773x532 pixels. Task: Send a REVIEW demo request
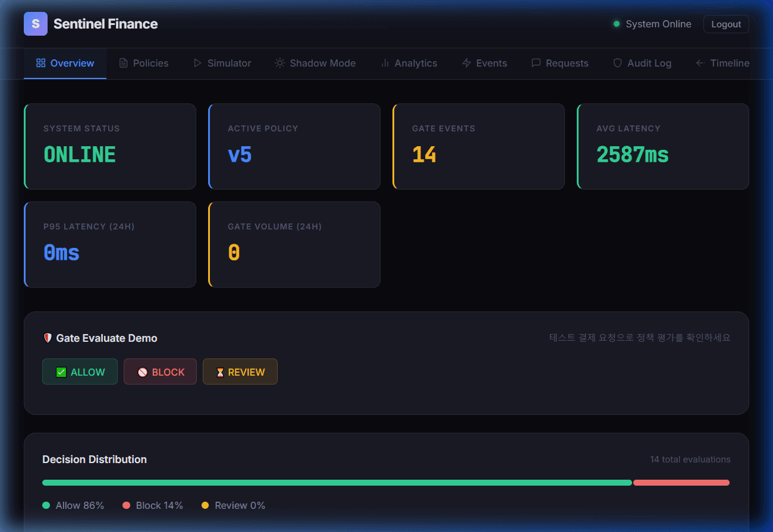(240, 372)
